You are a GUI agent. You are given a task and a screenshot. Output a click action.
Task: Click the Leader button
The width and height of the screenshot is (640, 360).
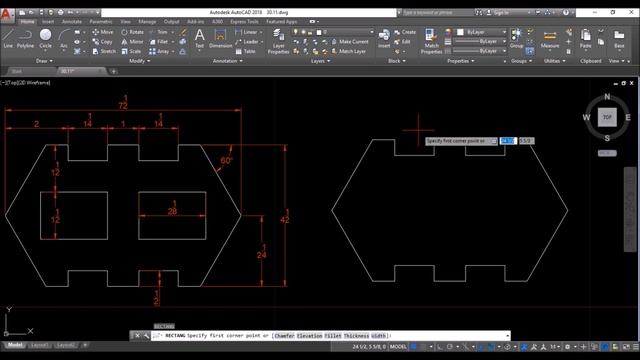click(x=247, y=42)
